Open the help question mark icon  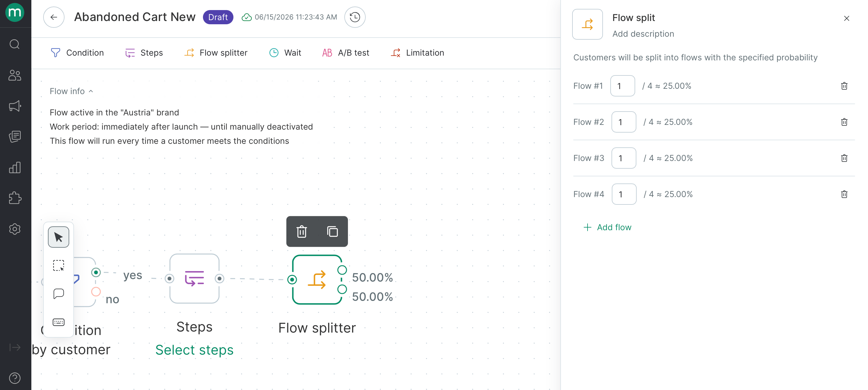tap(14, 378)
